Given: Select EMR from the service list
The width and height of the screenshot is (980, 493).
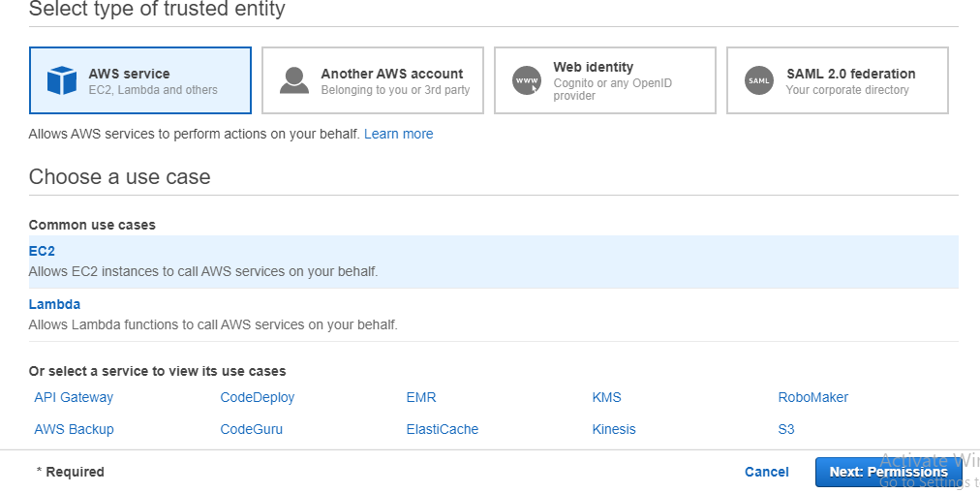Looking at the screenshot, I should (x=421, y=397).
